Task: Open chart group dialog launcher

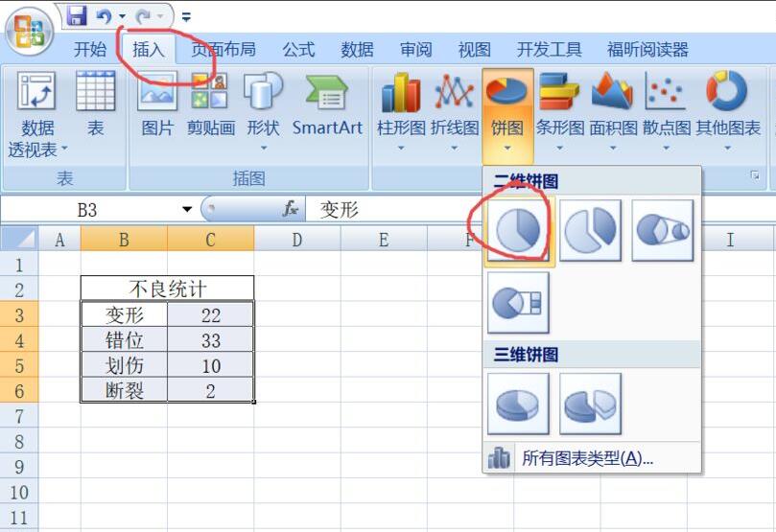Action: (755, 175)
